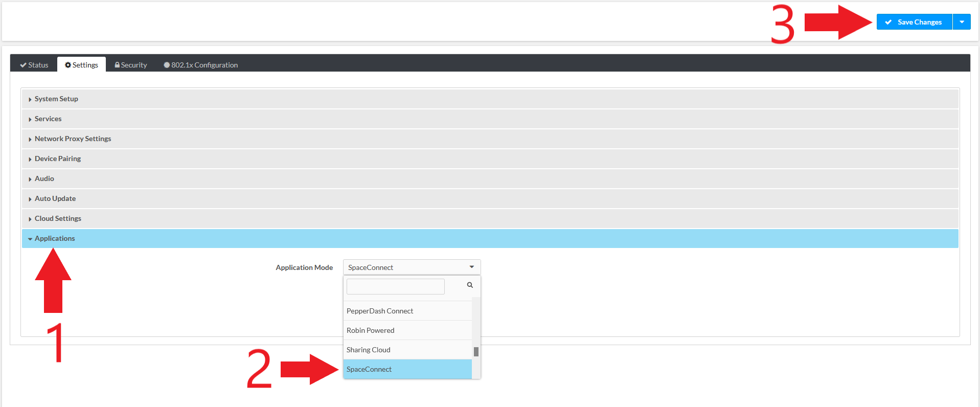This screenshot has width=980, height=407.
Task: Open the 802.1x Configuration tab
Action: tap(200, 65)
